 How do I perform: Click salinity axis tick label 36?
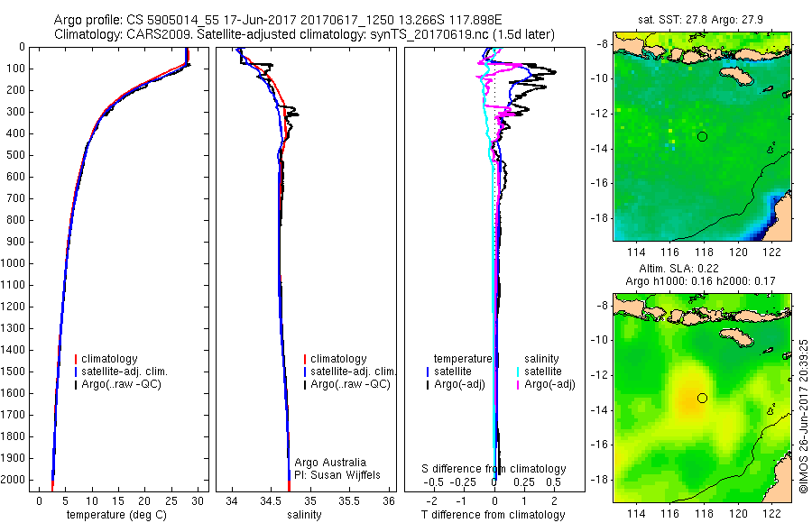coord(388,501)
